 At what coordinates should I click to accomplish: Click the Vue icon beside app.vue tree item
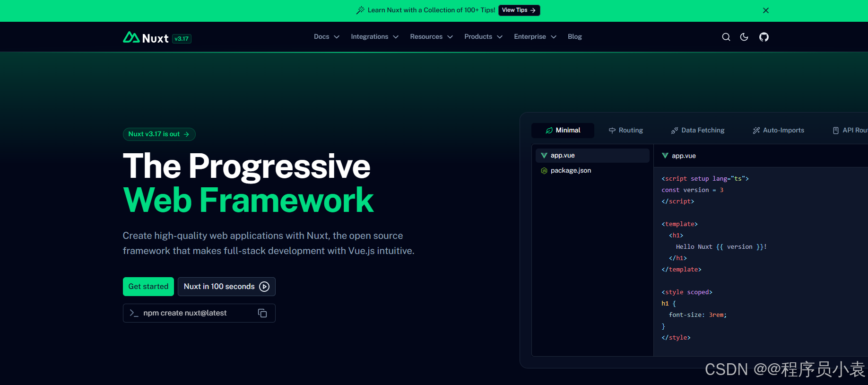point(544,156)
